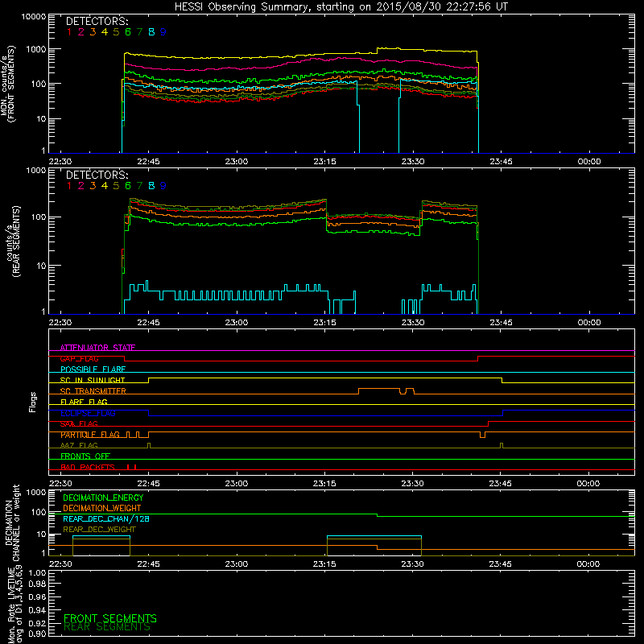Click the FLARE_FLAG label
644x644 pixels.
(x=84, y=402)
